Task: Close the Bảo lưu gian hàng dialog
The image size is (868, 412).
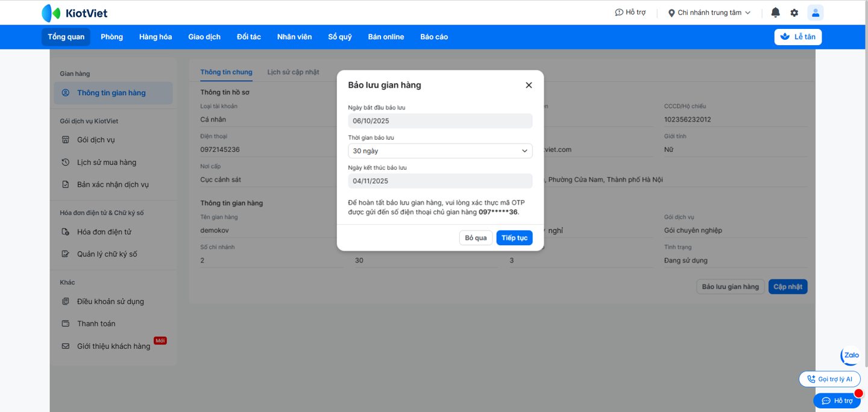Action: (x=529, y=85)
